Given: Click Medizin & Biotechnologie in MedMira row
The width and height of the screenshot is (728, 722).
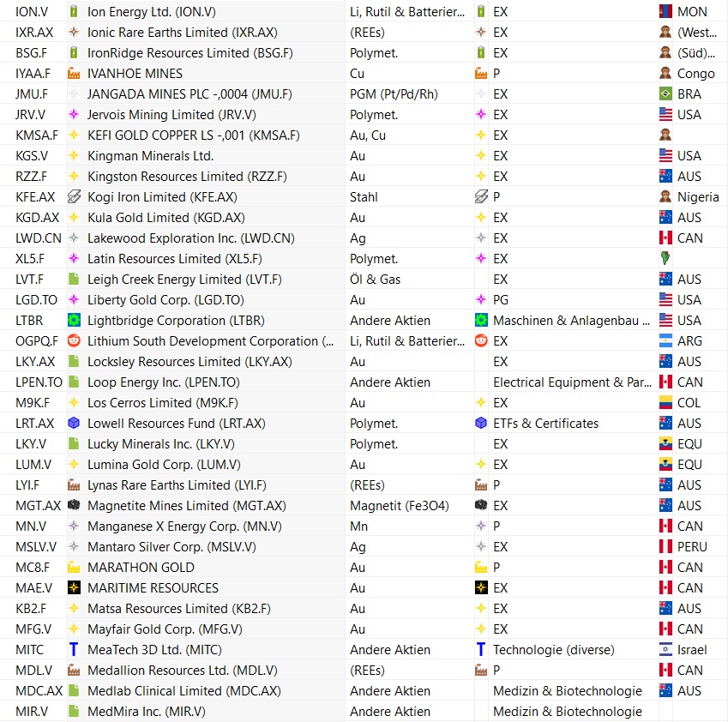Looking at the screenshot, I should (568, 711).
